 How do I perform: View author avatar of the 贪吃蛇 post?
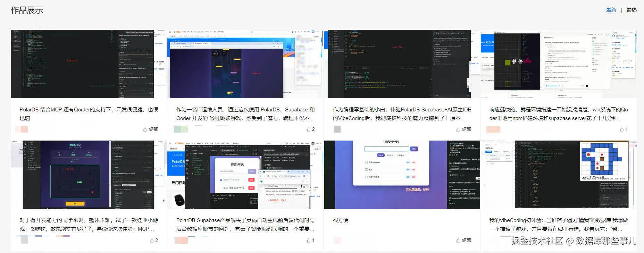coord(24,240)
